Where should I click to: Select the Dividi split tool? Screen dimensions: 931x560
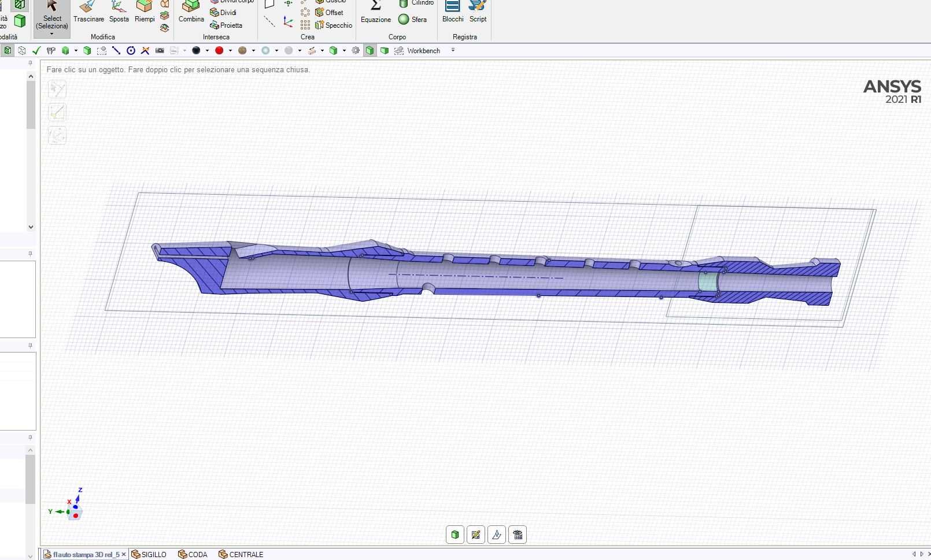(223, 13)
